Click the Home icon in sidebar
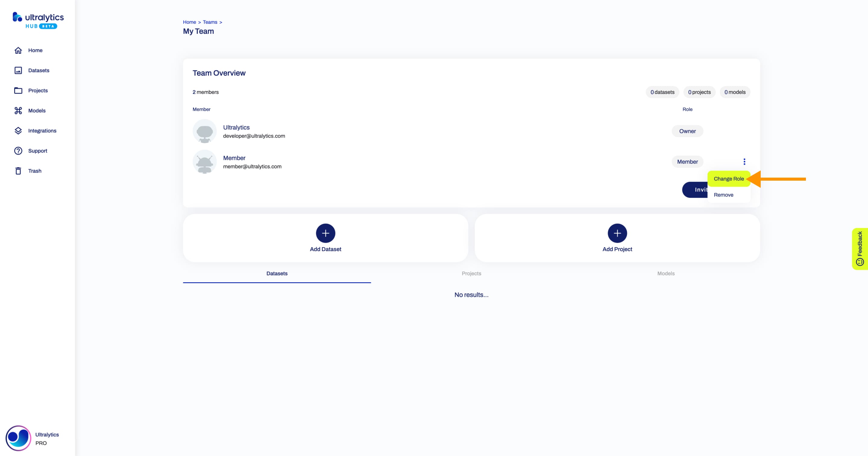868x456 pixels. [18, 50]
